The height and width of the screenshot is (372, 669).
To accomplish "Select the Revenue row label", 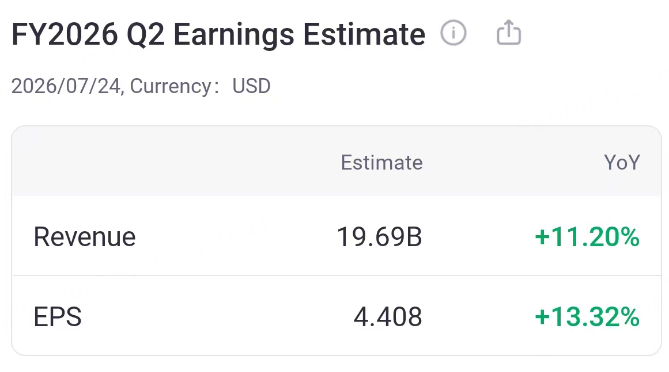I will point(84,237).
